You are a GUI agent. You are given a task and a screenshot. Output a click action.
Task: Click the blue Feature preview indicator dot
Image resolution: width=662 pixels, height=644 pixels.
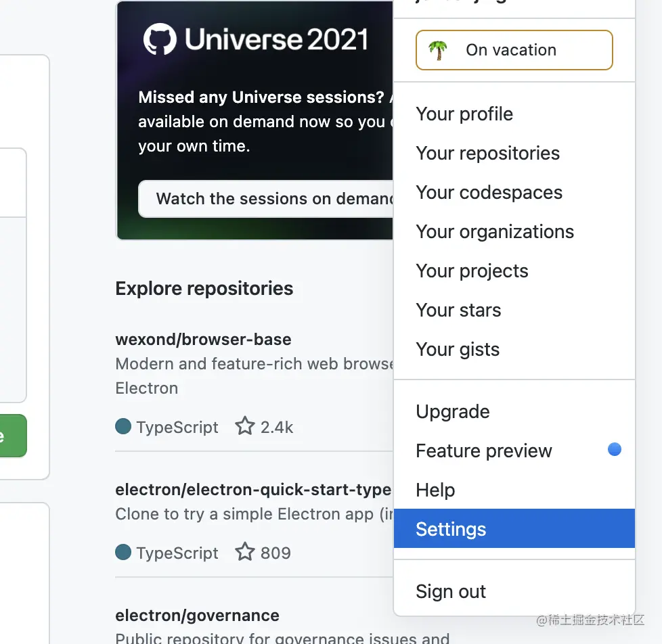(615, 449)
